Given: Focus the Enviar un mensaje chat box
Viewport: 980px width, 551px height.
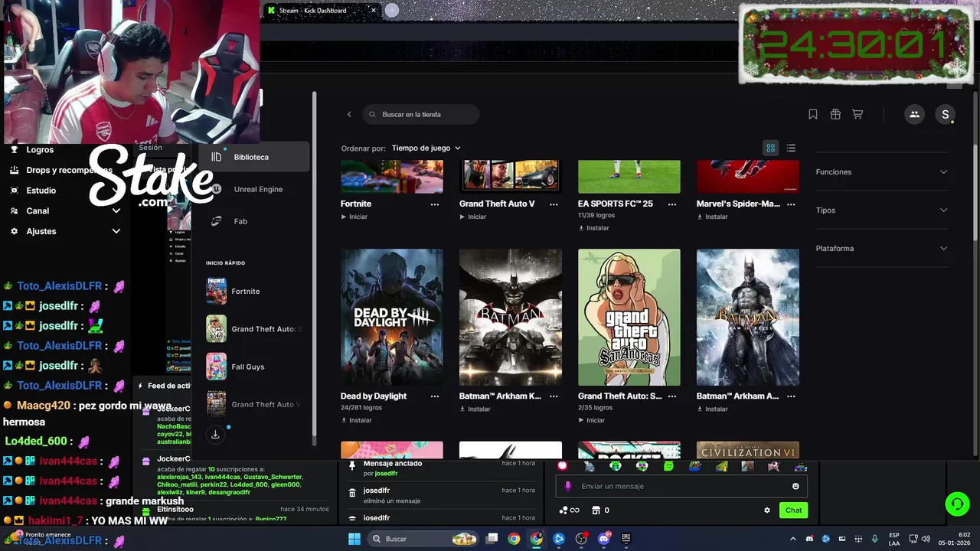Looking at the screenshot, I should pos(681,486).
